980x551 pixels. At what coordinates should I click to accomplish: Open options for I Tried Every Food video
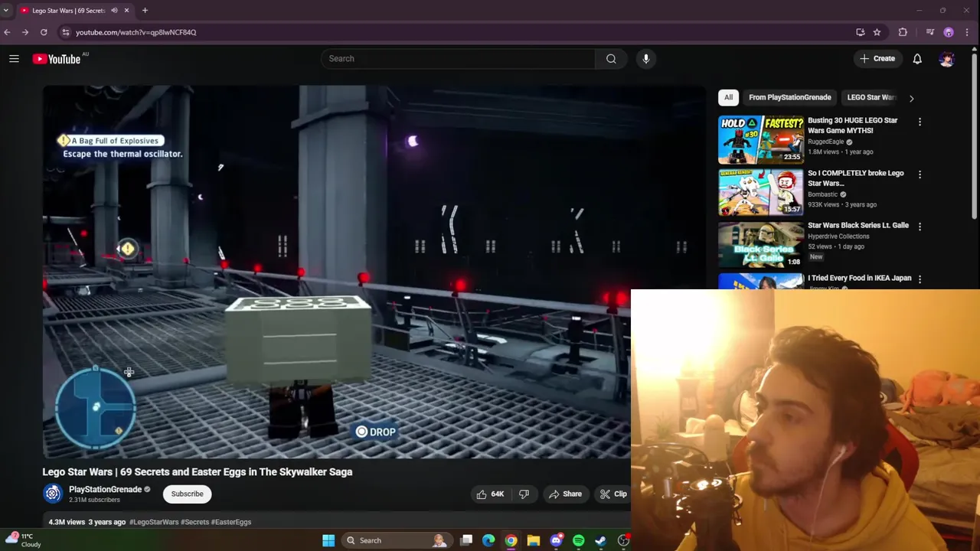pos(920,279)
